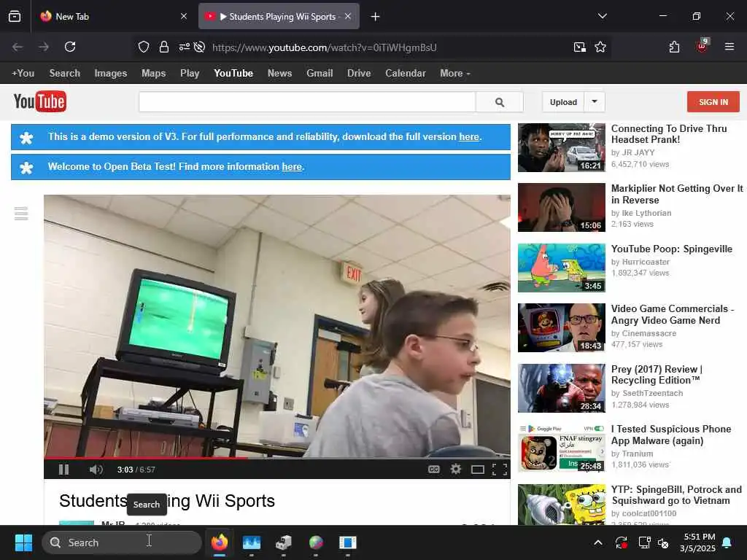
Task: Click channel name Cinemassacre
Action: click(x=649, y=333)
